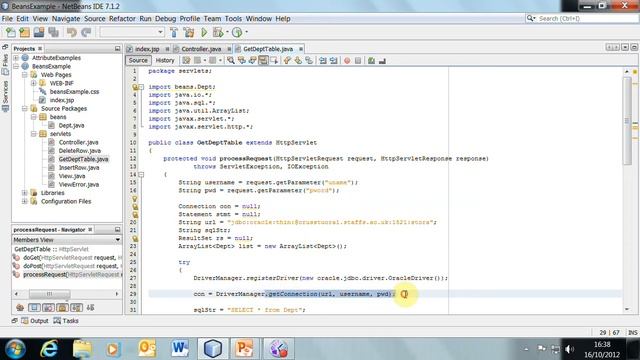The height and width of the screenshot is (360, 640).
Task: Click Previous Bookmark editor icon
Action: tap(287, 60)
